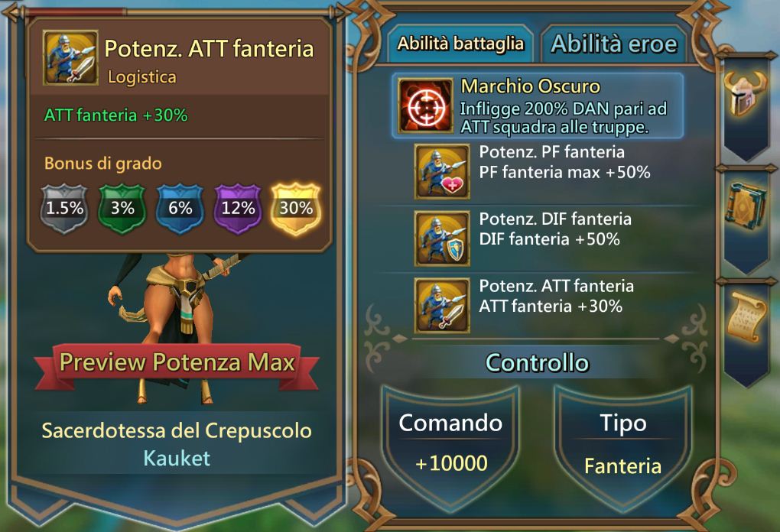Tap the Potenz. ATT fanteria sword icon in list
Image resolution: width=780 pixels, height=532 pixels.
click(442, 305)
